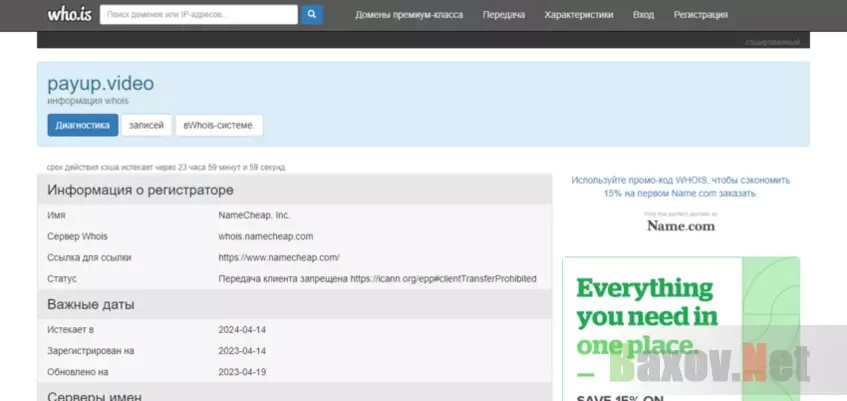This screenshot has width=847, height=401.
Task: Click the Name.com logo
Action: coord(680,226)
